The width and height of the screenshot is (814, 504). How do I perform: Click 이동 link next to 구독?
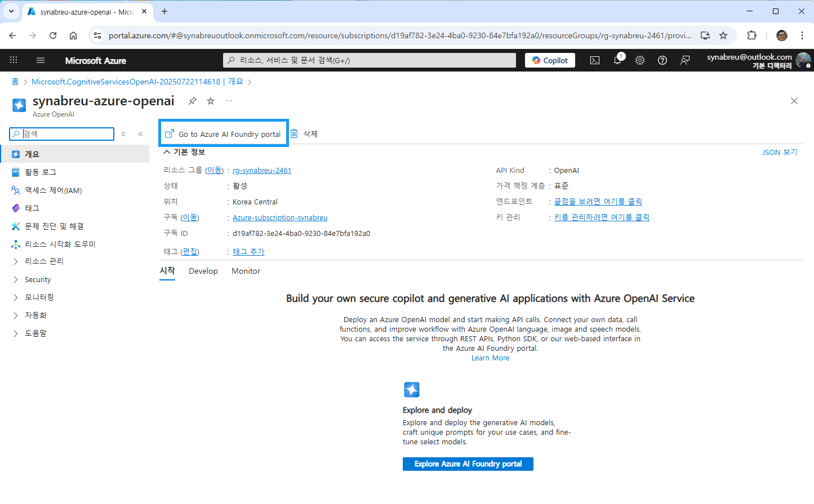(190, 217)
